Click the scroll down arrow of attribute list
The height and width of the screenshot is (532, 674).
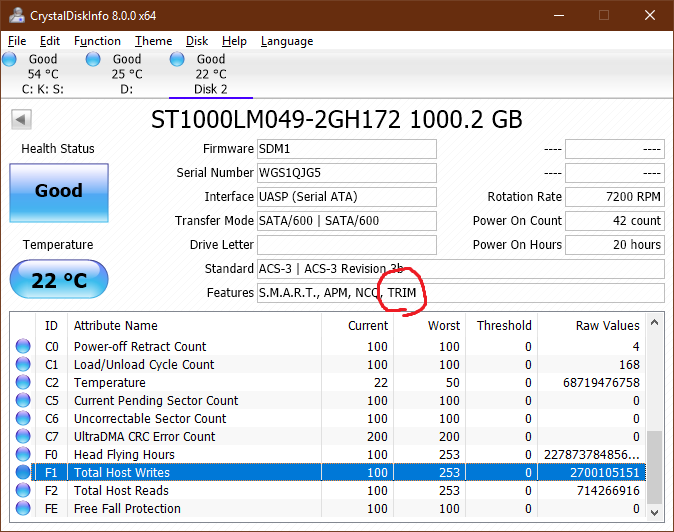(x=654, y=512)
